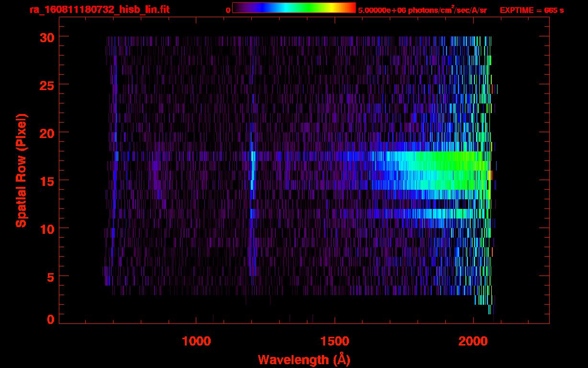Click the x-axis tick label 1500

[335, 341]
